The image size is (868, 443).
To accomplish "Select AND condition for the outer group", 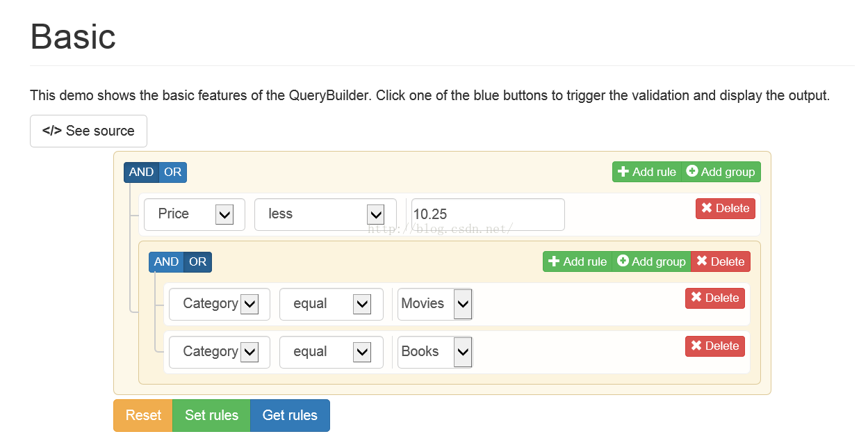I will pos(141,172).
